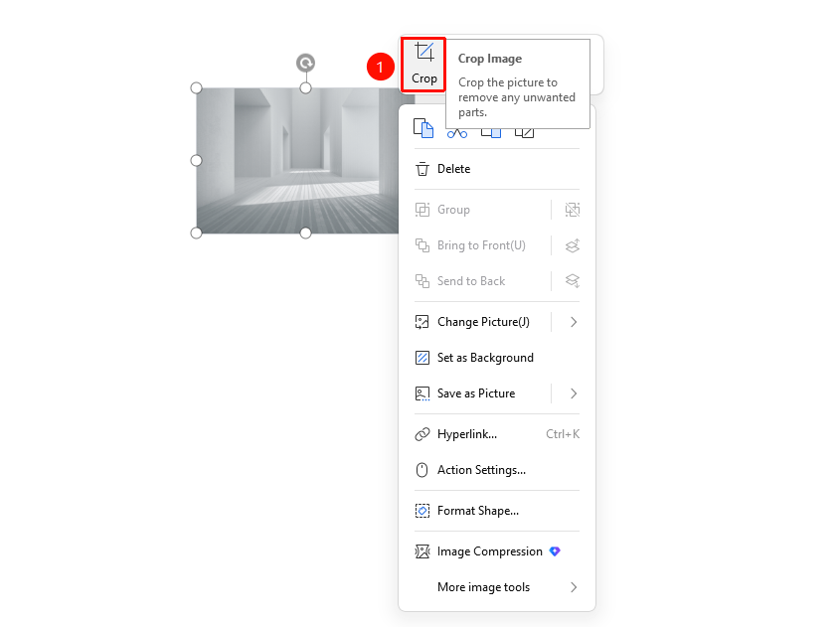Select Set as Background

pyautogui.click(x=497, y=358)
